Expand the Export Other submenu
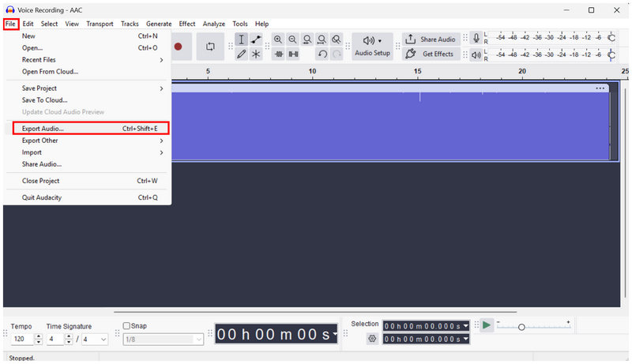This screenshot has height=364, width=632. 87,141
